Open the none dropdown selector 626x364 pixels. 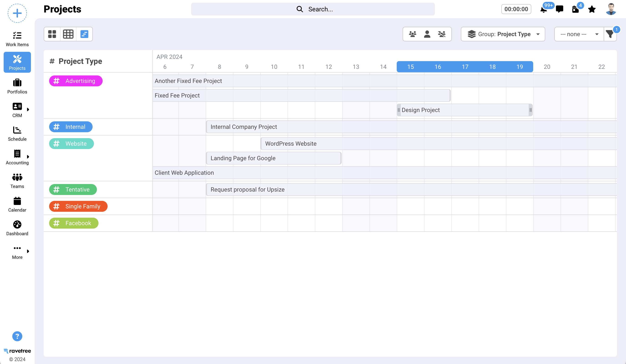pos(578,34)
